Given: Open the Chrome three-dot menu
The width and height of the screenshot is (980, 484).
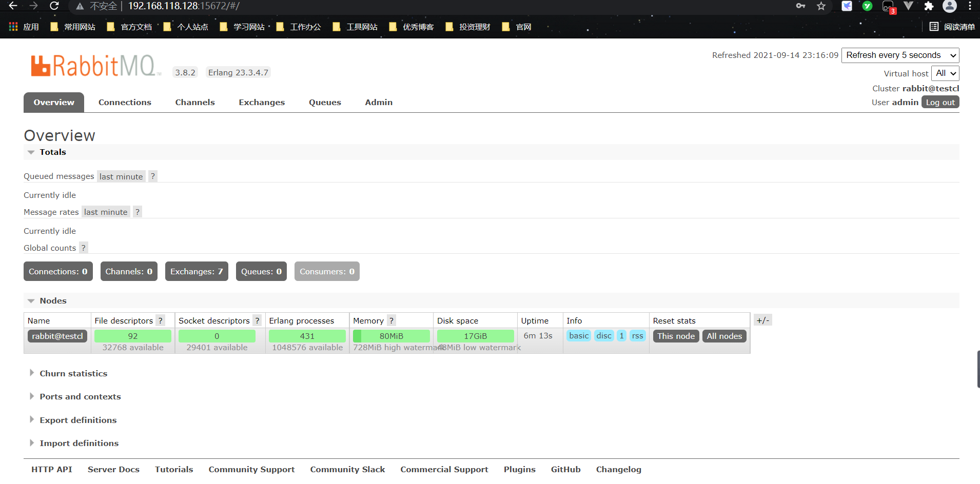Looking at the screenshot, I should tap(970, 6).
